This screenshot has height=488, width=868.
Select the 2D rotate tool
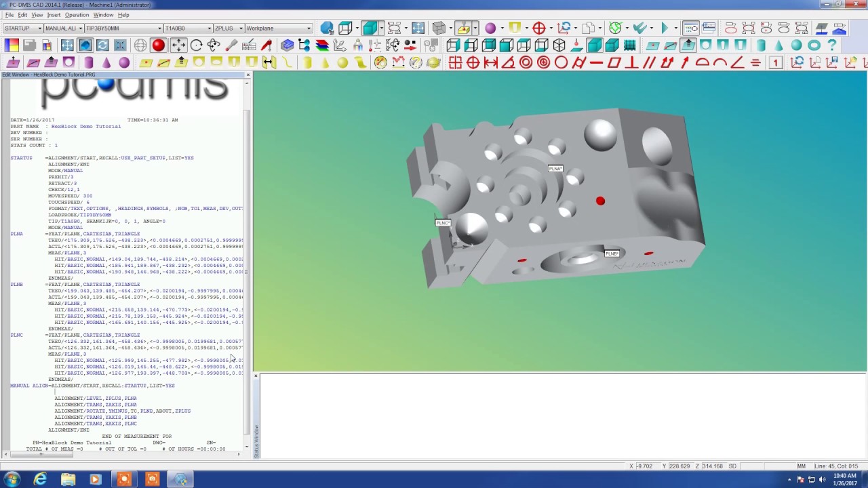[x=196, y=45]
